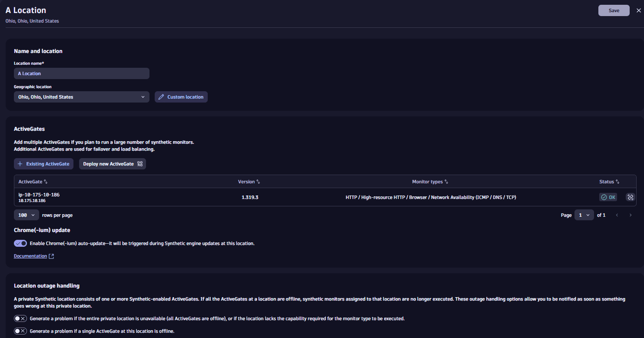Screen dimensions: 644x338
Task: Open the Page number dropdown
Action: coord(584,215)
